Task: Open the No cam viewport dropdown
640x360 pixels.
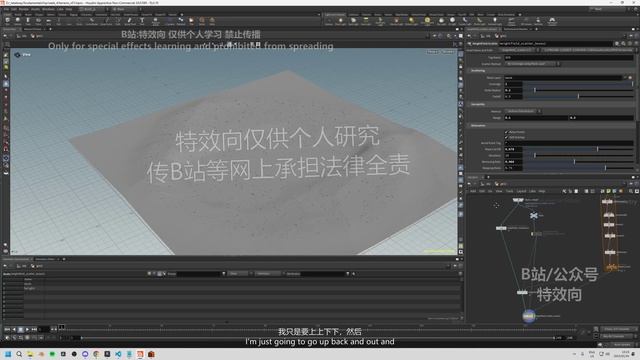Action: pos(448,52)
